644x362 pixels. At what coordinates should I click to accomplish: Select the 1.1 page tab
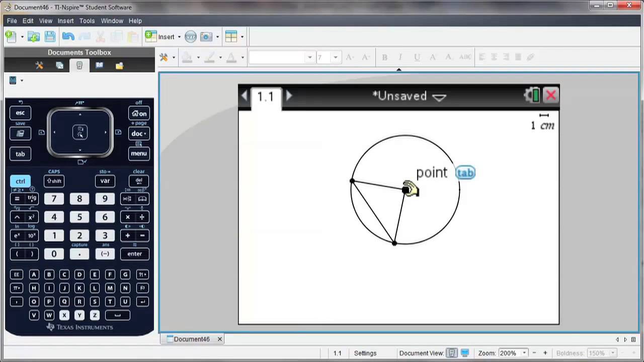tap(266, 97)
